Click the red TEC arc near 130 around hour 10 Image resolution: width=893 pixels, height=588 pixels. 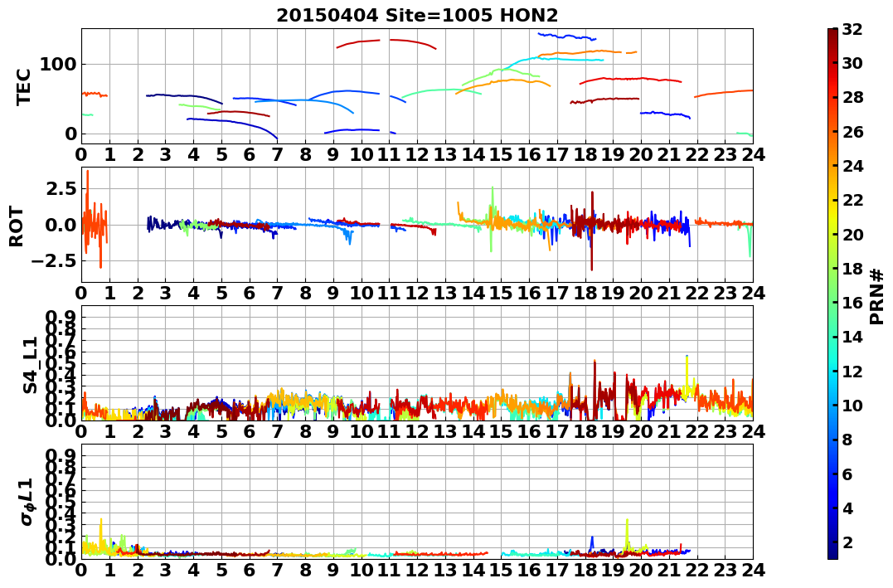(x=358, y=43)
